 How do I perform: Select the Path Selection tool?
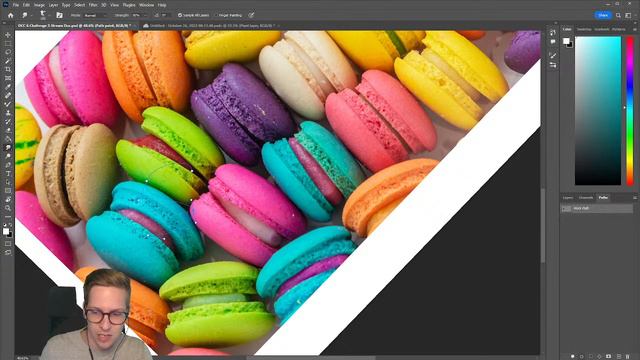coord(8,182)
